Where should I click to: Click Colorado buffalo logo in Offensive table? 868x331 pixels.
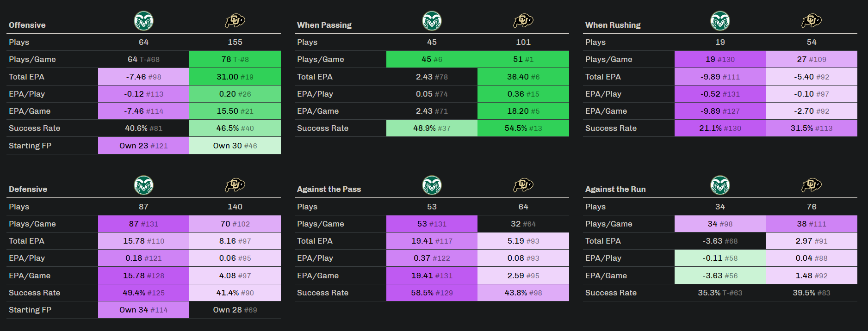tap(235, 21)
